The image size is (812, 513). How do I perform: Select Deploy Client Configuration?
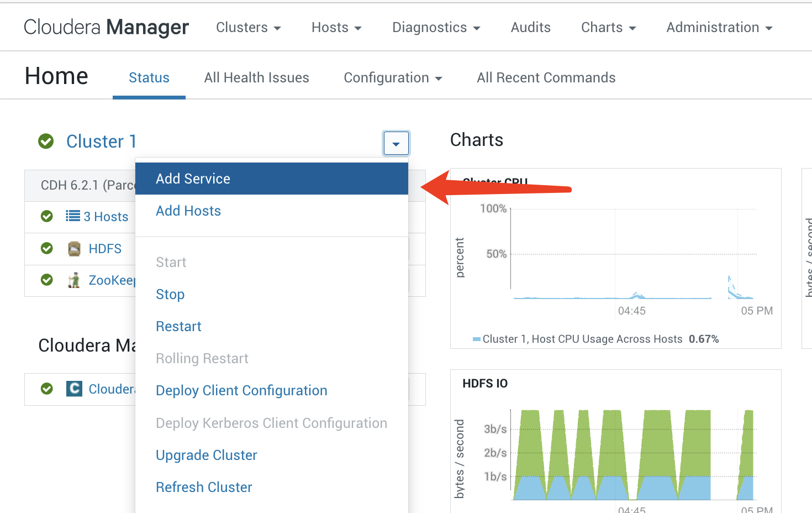point(272,390)
